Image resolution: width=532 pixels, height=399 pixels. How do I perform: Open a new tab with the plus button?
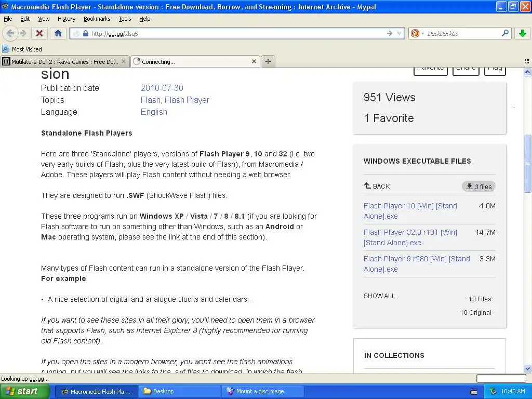coord(268,61)
